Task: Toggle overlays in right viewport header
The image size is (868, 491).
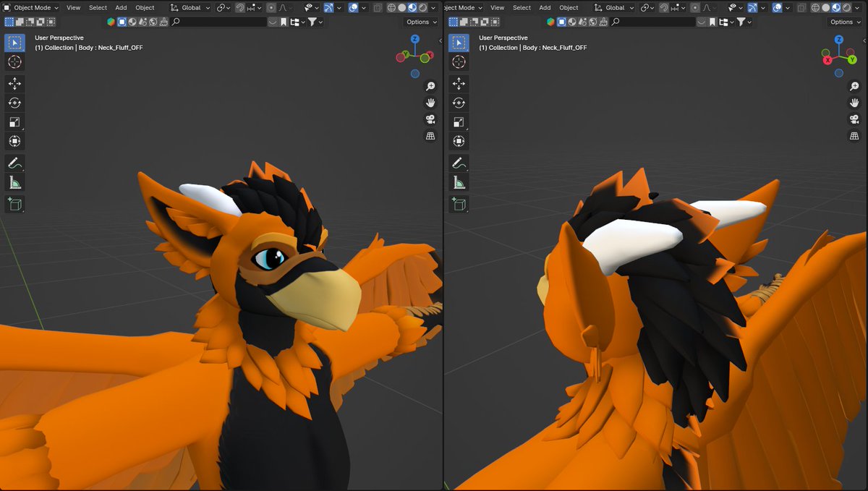Action: click(x=777, y=7)
